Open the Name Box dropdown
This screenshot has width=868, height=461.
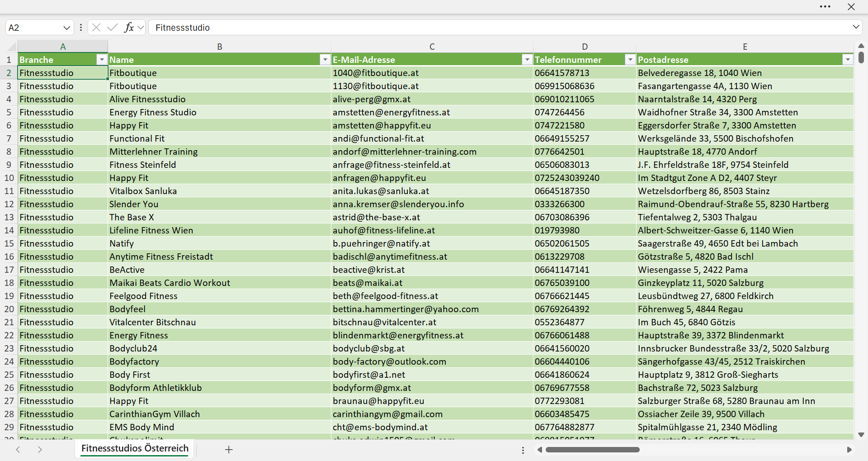tap(67, 28)
